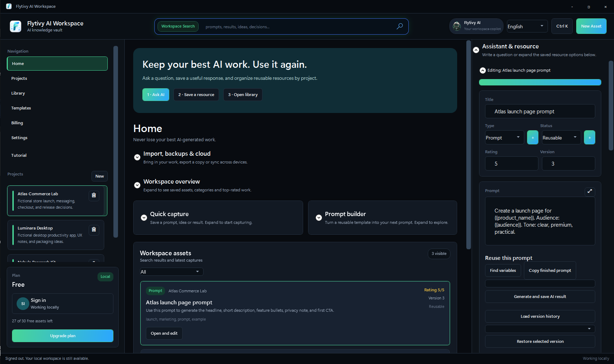Click the Title field with Atlas launch page prompt
The height and width of the screenshot is (364, 614).
point(540,111)
